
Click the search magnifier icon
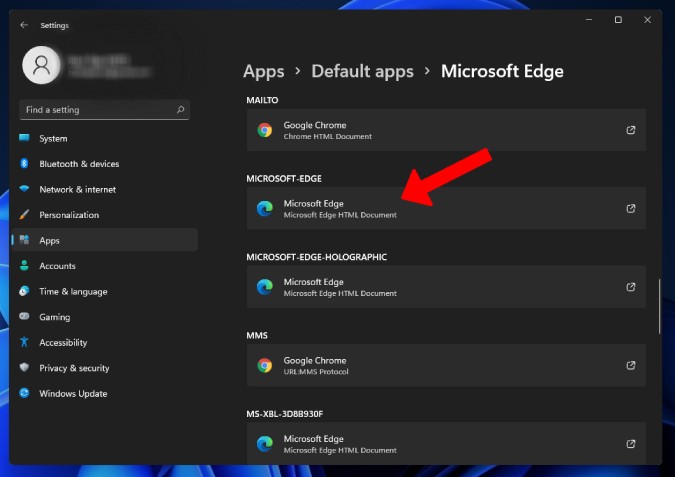(x=180, y=110)
